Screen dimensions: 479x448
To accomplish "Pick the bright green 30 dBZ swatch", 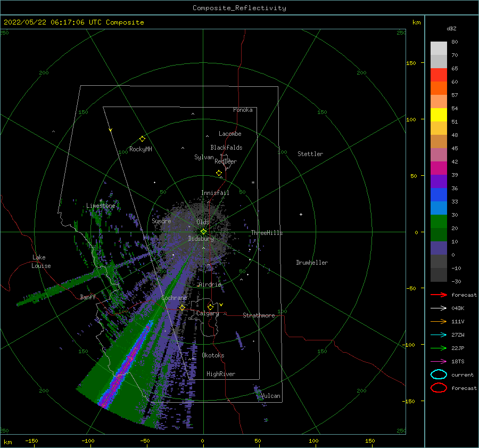I will point(439,221).
